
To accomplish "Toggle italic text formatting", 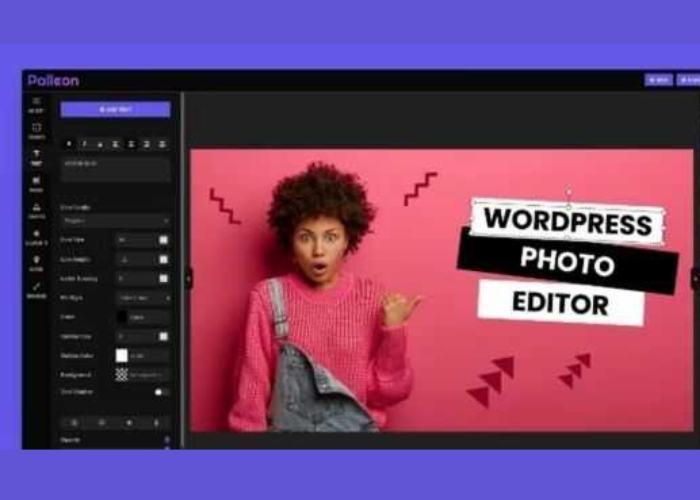I will pos(84,144).
